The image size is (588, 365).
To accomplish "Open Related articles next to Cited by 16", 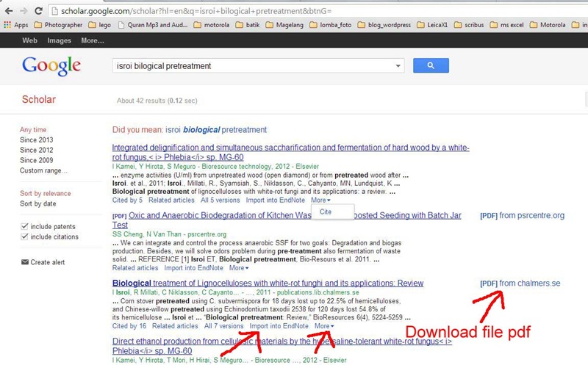I will (x=175, y=326).
